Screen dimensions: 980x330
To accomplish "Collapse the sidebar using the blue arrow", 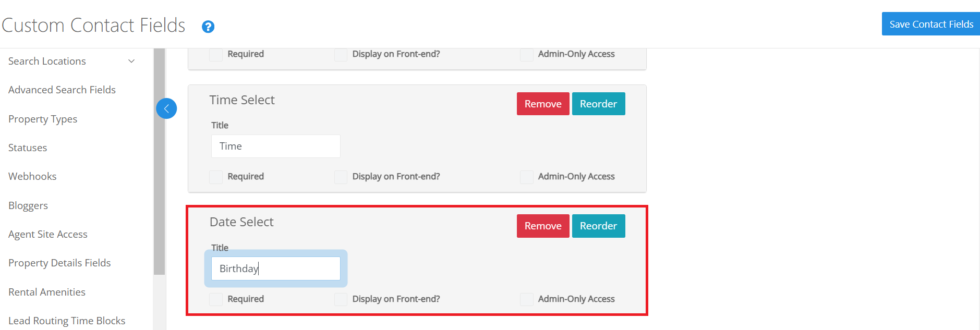I will (x=166, y=108).
